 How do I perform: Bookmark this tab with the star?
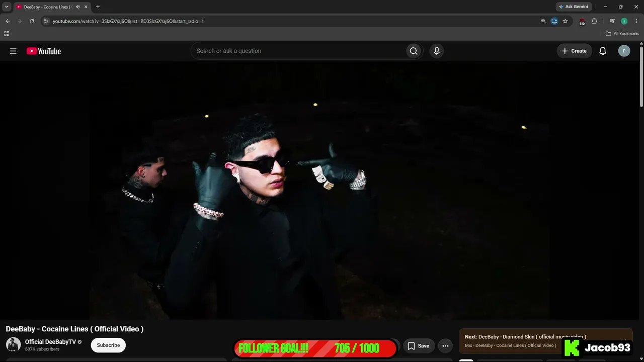point(565,21)
